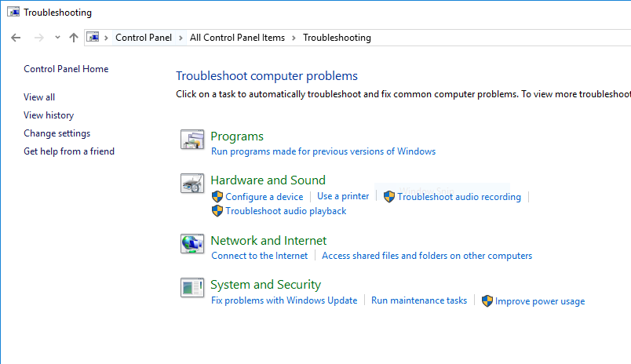
Task: Click the Up one level arrow
Action: coord(74,38)
